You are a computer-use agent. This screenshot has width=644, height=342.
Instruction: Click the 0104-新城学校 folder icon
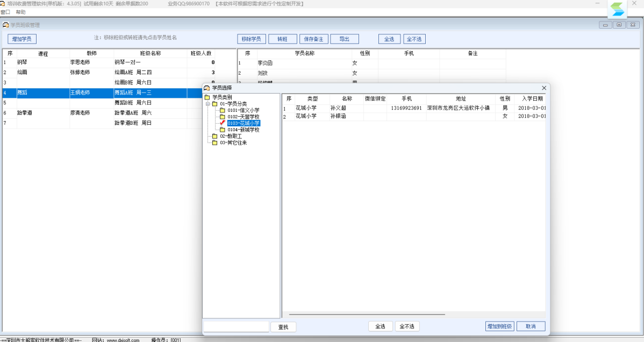tap(222, 130)
